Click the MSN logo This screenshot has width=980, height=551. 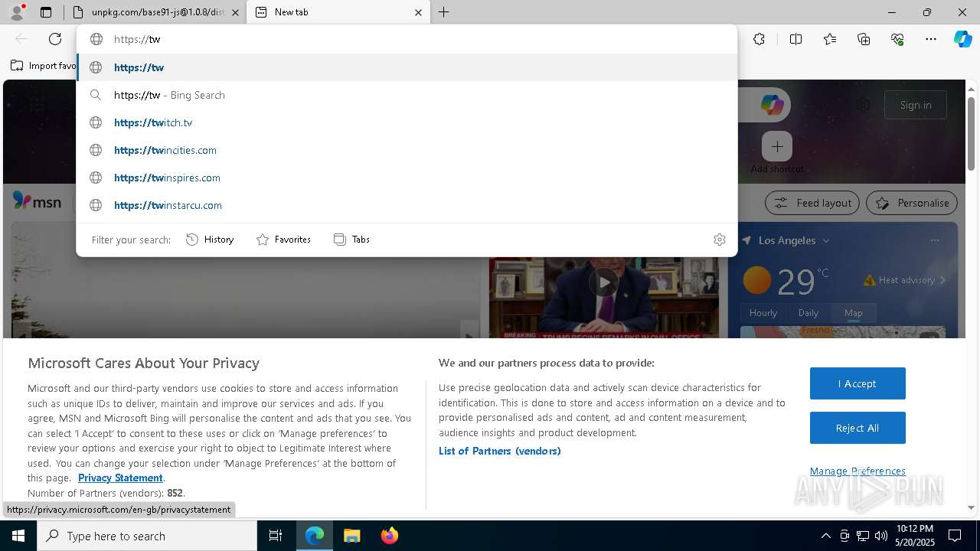37,202
